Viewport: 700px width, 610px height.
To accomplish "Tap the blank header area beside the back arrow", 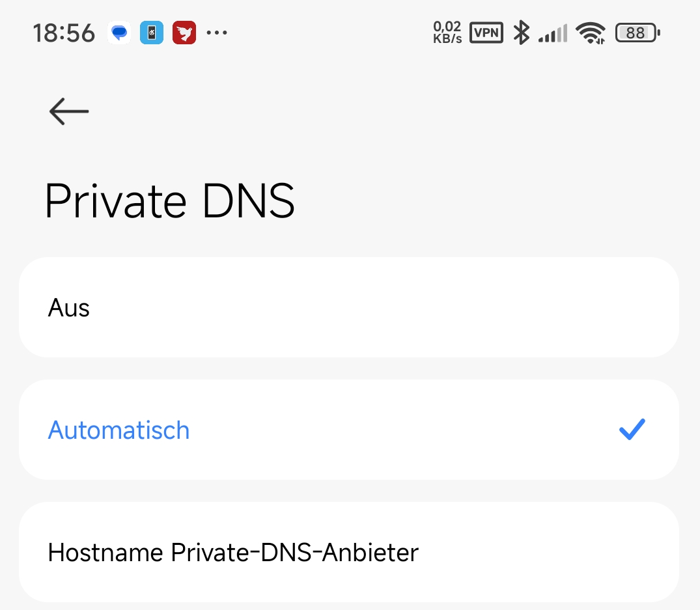I will pos(384,111).
